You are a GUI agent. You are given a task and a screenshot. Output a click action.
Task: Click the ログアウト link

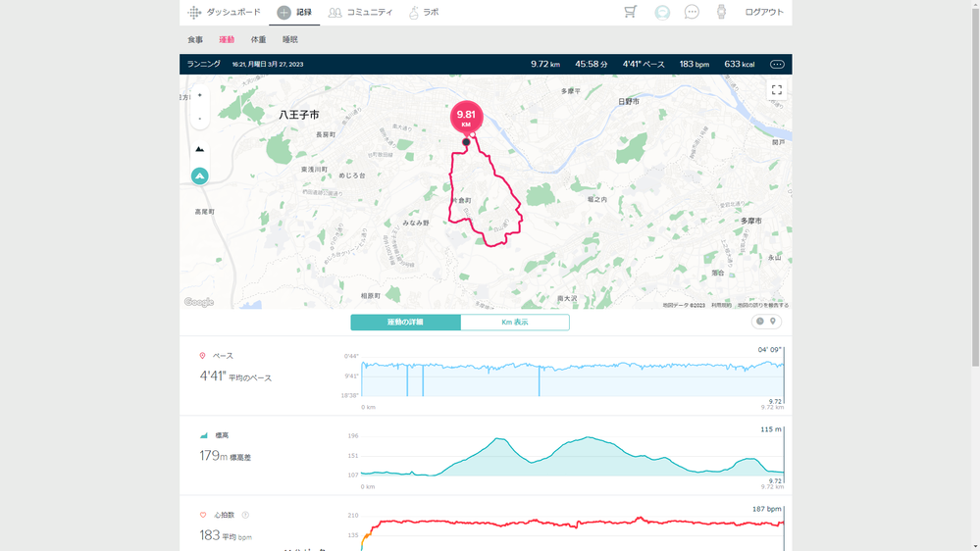click(763, 13)
